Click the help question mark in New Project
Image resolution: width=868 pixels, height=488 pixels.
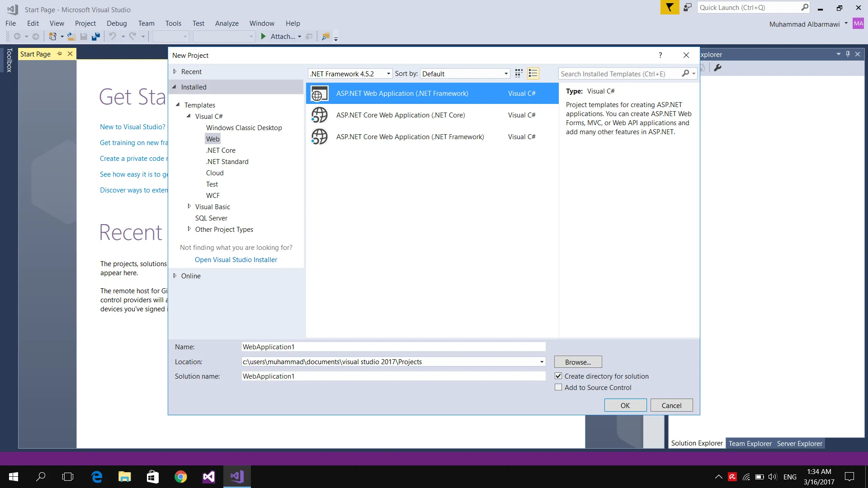660,55
